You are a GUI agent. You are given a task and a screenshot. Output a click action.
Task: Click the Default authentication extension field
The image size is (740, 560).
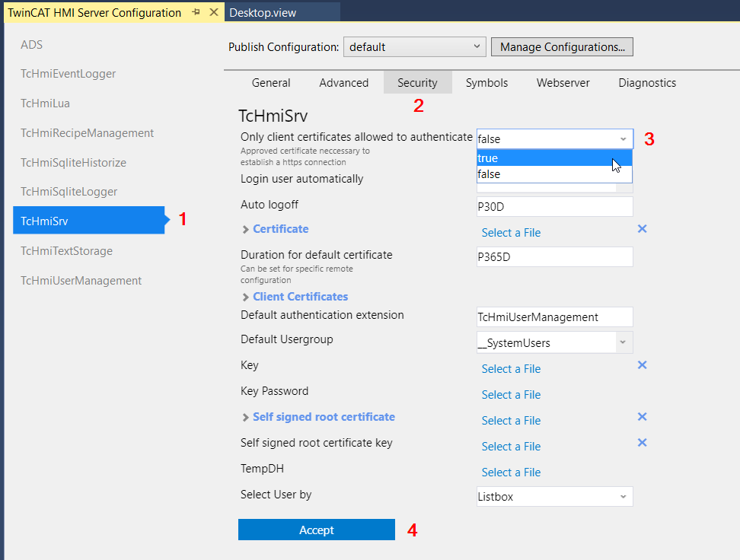pyautogui.click(x=554, y=317)
